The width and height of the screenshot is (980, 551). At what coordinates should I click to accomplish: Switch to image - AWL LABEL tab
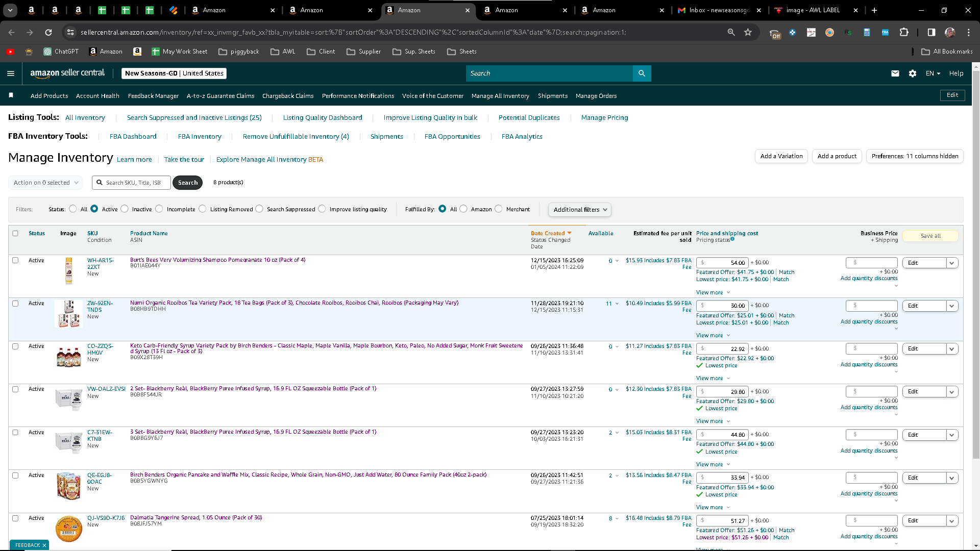pos(816,10)
